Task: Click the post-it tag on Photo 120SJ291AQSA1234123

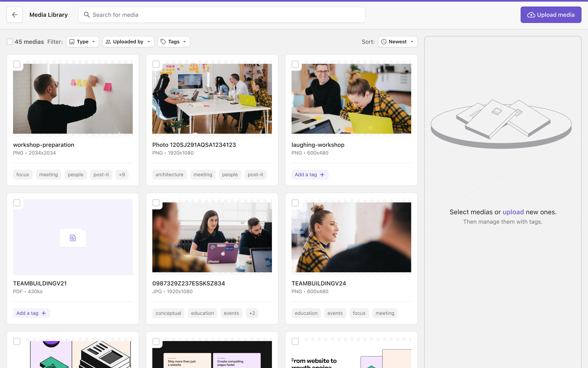Action: pos(255,174)
